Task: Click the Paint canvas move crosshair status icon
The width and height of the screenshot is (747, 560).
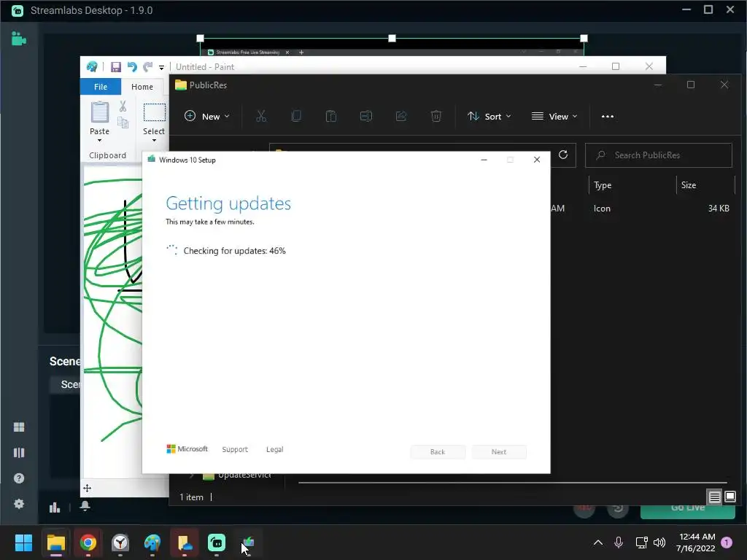Action: click(88, 488)
